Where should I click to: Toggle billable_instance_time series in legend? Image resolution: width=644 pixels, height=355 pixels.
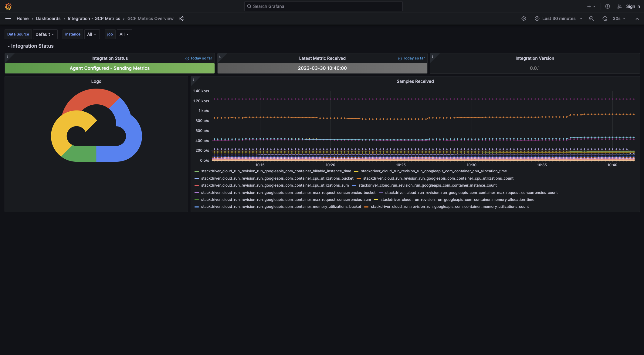(x=276, y=171)
